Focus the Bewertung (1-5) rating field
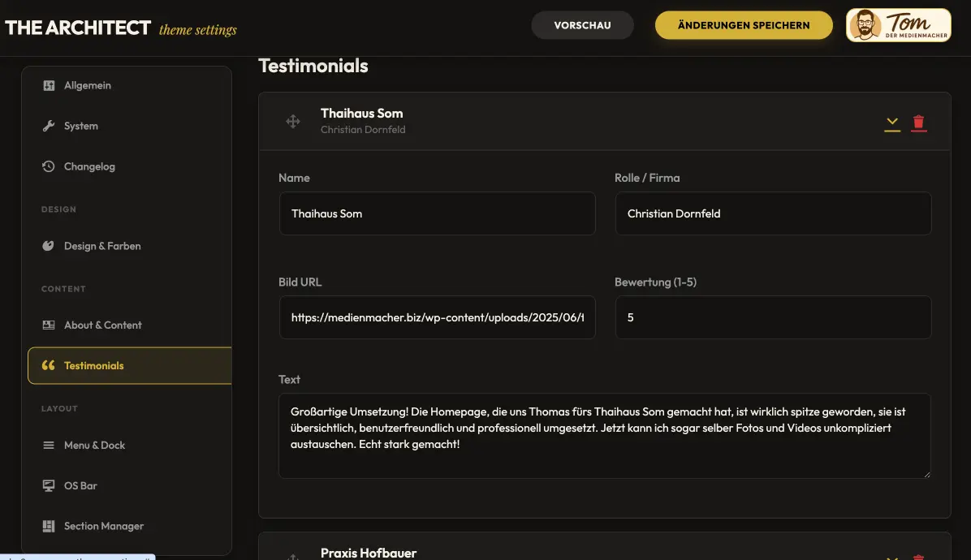 773,317
